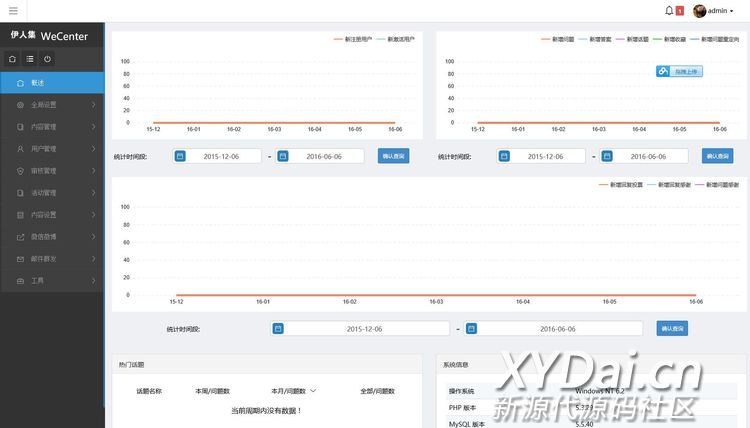
Task: Focus 2015-12-06 date field under user chart
Action: point(217,156)
